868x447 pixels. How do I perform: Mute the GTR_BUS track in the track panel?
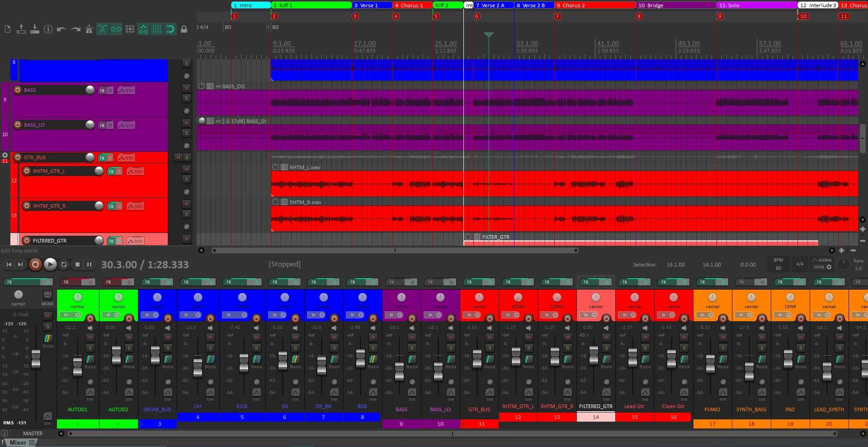(x=178, y=157)
